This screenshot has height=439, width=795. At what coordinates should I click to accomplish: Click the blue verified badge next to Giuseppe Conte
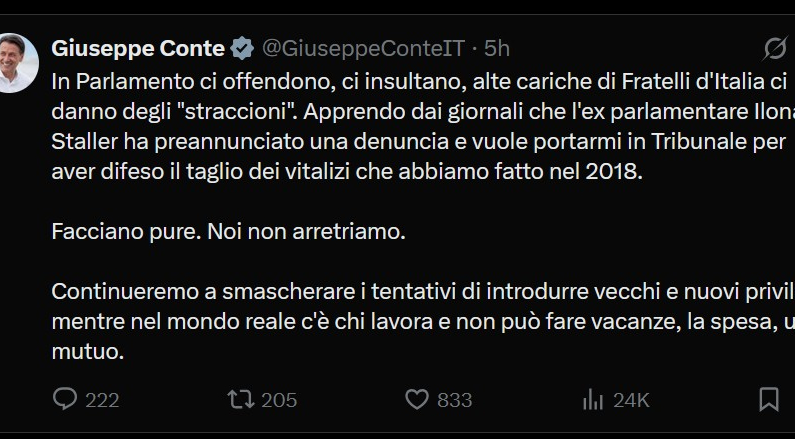pos(242,48)
